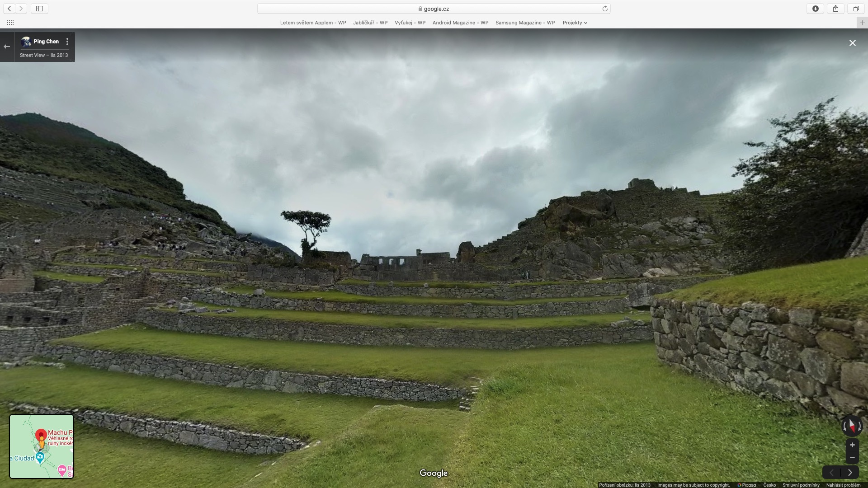Screen dimensions: 868x488
Task: Open Safari downloads list
Action: [816, 9]
